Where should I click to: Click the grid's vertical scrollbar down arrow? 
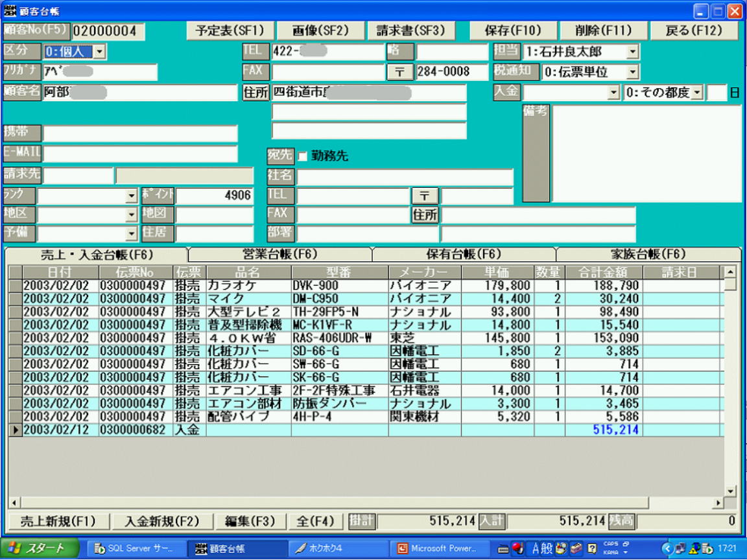pyautogui.click(x=730, y=491)
